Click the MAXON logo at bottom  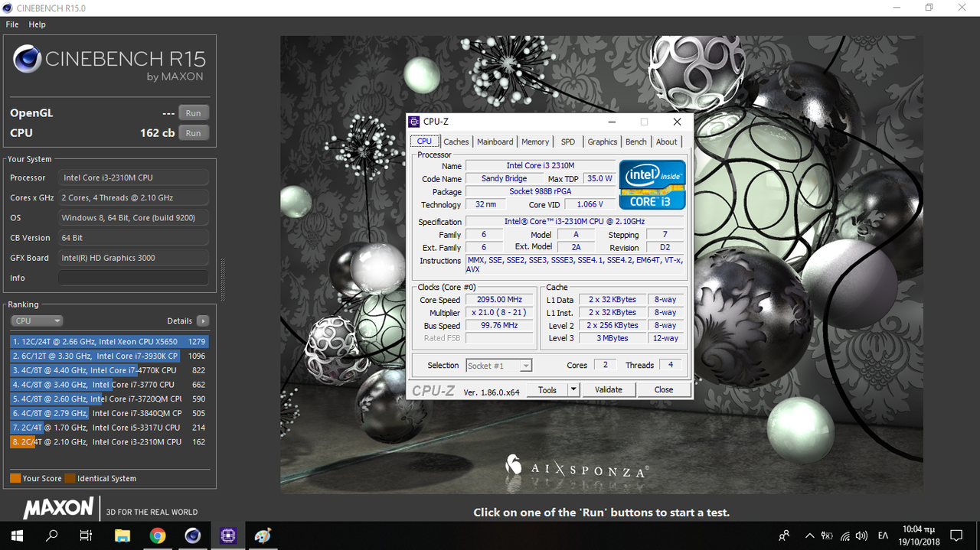[58, 509]
